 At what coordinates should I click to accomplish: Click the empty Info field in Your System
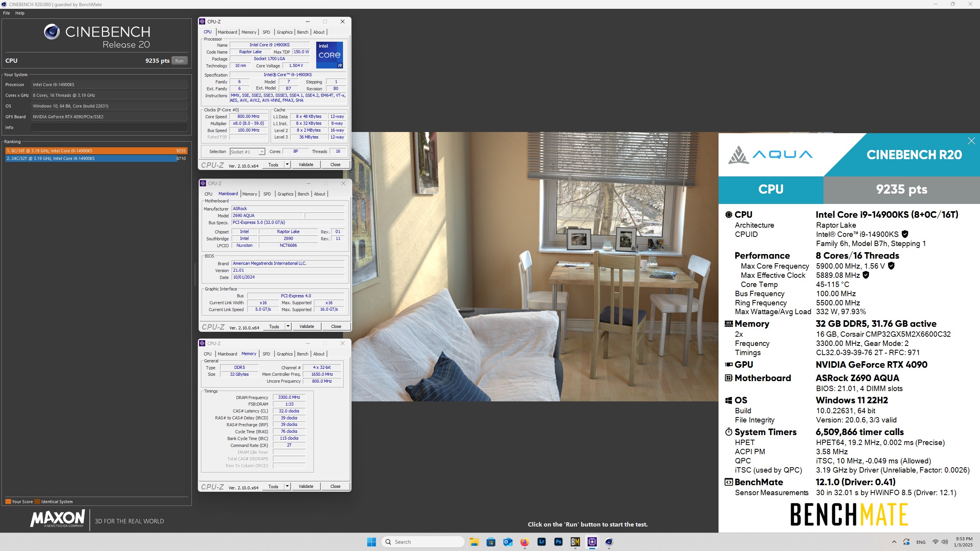[109, 127]
